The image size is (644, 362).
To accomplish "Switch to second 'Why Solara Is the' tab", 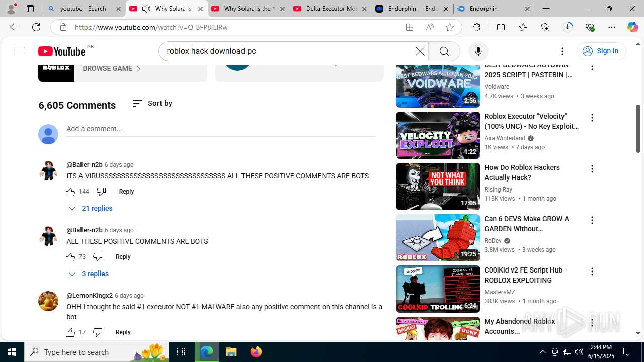I will (x=249, y=9).
